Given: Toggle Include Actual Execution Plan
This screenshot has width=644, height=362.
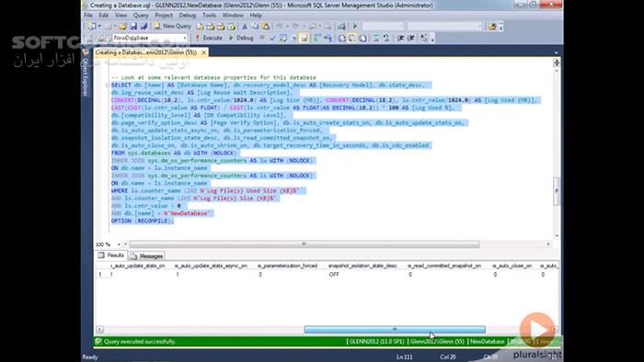Looking at the screenshot, I should tap(317, 38).
